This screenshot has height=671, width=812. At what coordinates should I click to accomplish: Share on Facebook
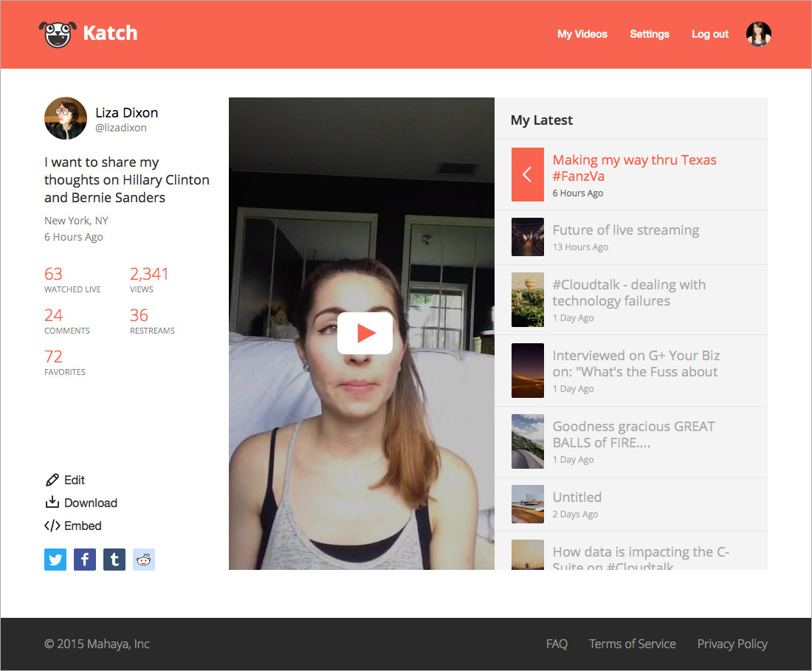(85, 560)
